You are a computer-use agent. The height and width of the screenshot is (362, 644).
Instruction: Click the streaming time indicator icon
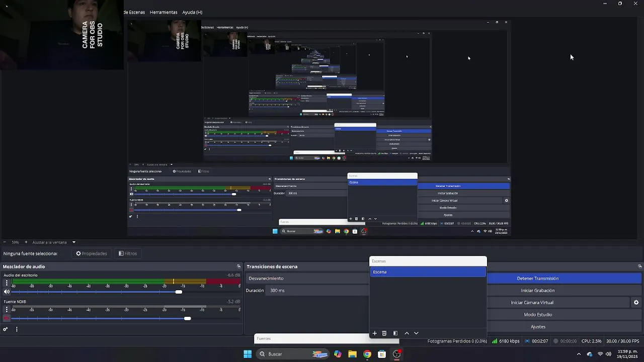(527, 341)
